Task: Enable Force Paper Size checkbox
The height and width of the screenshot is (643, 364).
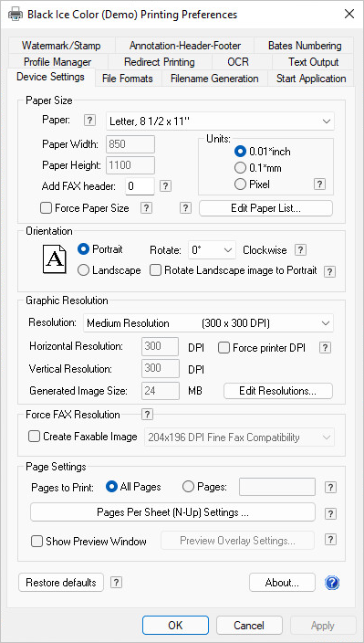Action: [46, 208]
